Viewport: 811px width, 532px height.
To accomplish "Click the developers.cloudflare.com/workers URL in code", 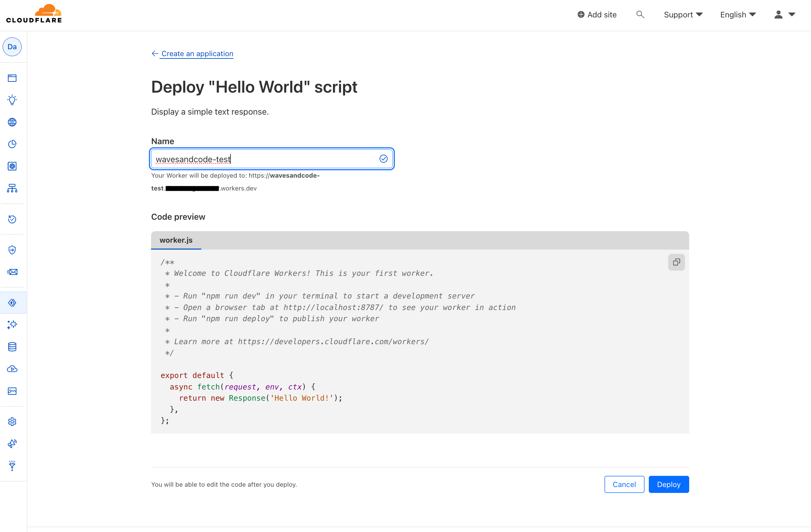I will [x=333, y=342].
